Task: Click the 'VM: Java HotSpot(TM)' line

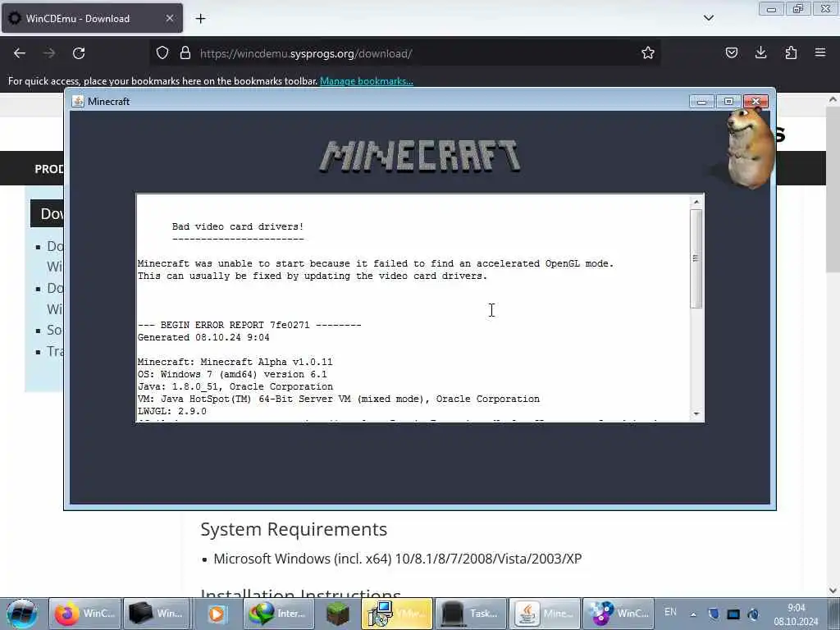Action: pos(339,399)
